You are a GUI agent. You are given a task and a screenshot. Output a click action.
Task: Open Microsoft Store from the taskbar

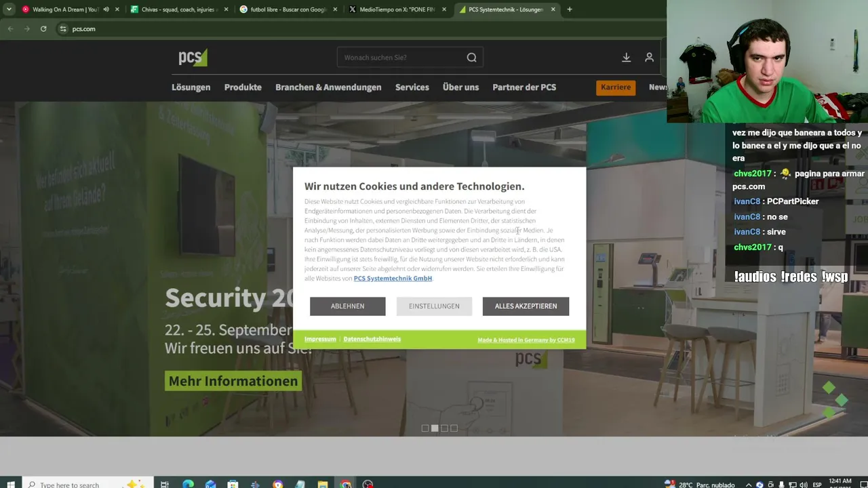(233, 484)
